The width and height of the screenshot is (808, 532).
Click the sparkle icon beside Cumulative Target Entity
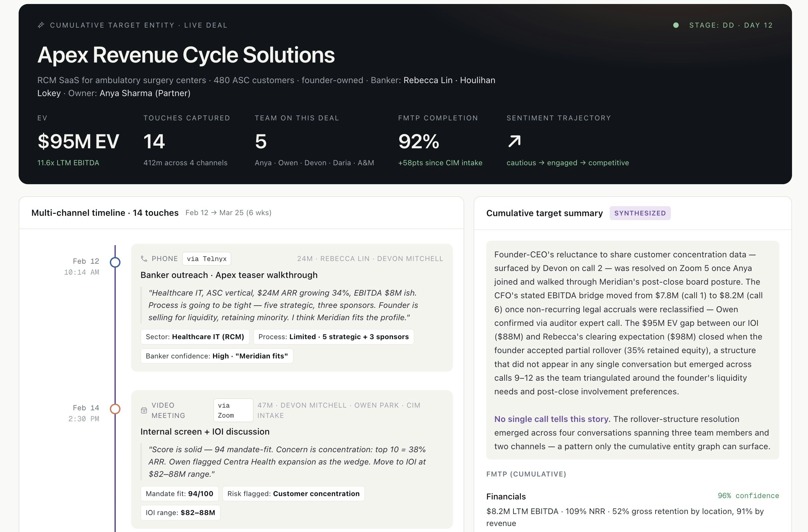(41, 25)
